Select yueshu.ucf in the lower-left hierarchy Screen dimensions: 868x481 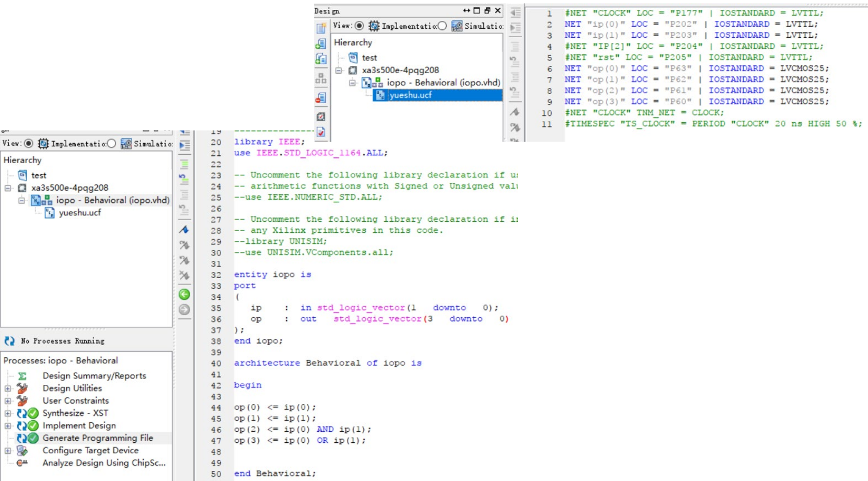[79, 213]
